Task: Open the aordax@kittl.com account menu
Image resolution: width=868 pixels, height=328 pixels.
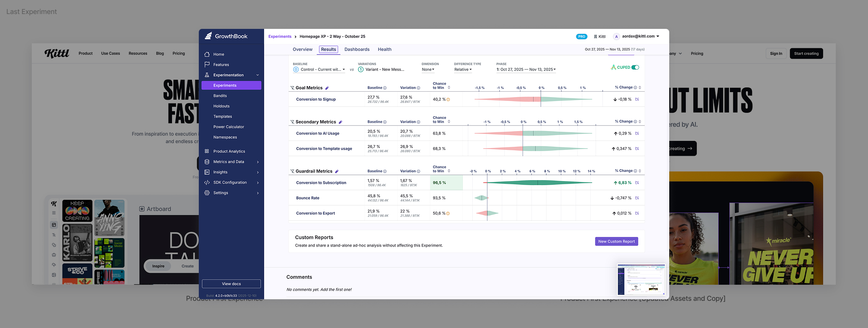Action: 637,36
